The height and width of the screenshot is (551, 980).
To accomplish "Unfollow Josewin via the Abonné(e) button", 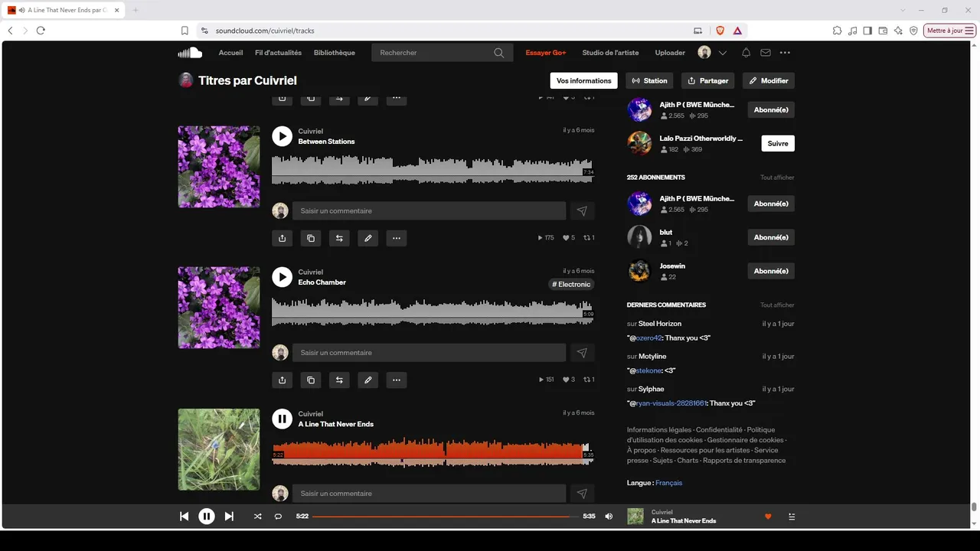I will pyautogui.click(x=771, y=271).
